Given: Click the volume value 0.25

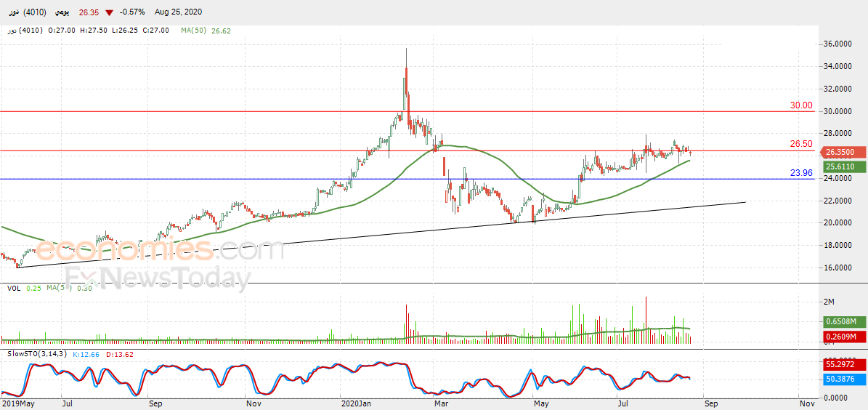Looking at the screenshot, I should [33, 288].
